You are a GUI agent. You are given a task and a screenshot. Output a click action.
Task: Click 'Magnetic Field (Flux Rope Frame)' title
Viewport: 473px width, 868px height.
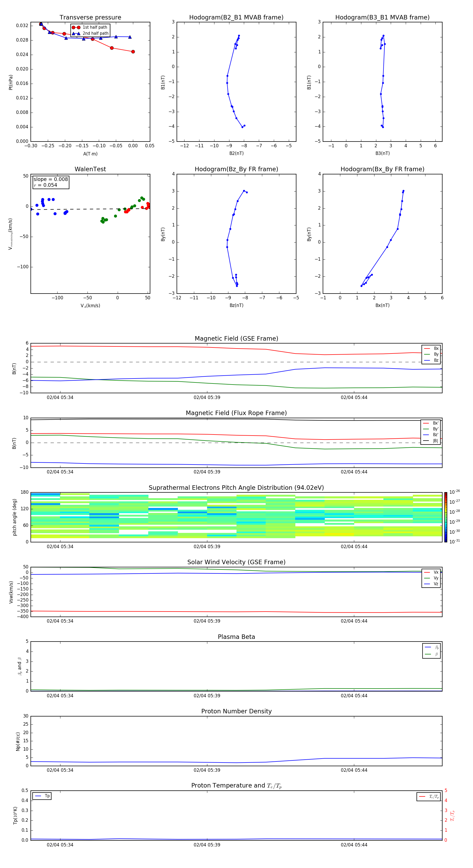(x=236, y=413)
